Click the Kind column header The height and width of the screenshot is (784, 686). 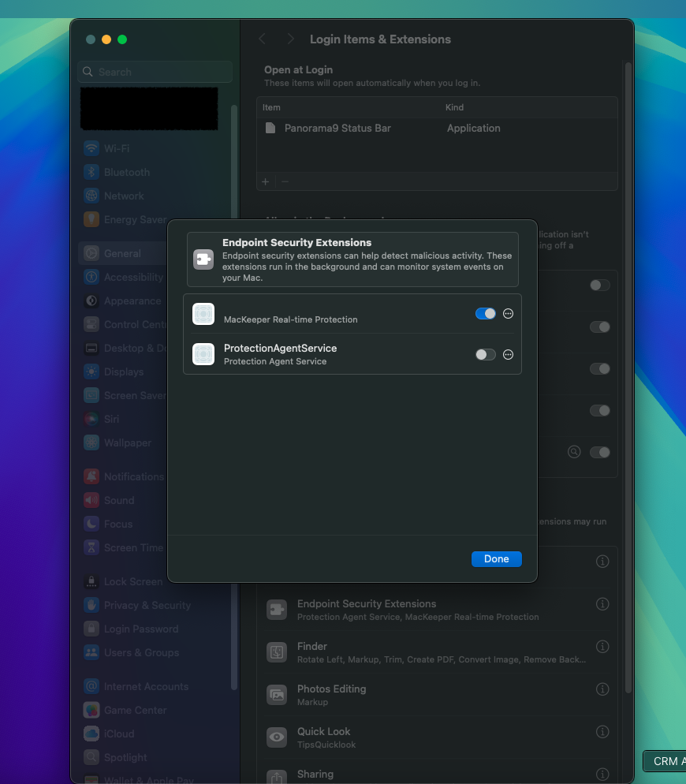(454, 107)
